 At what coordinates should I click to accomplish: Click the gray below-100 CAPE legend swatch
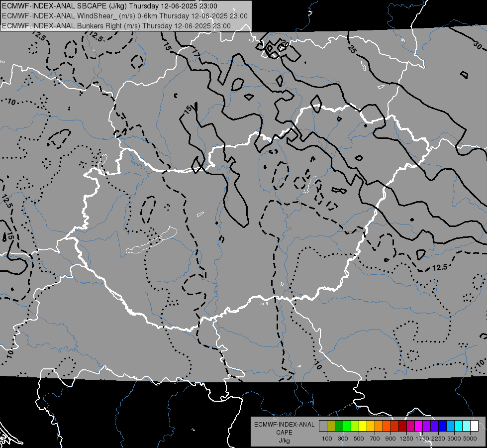(323, 426)
